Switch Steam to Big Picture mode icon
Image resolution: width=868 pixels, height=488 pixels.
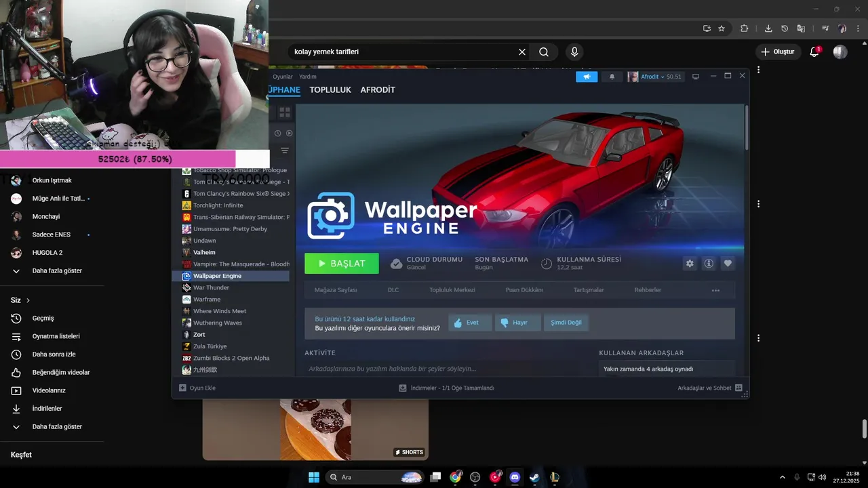coord(695,77)
